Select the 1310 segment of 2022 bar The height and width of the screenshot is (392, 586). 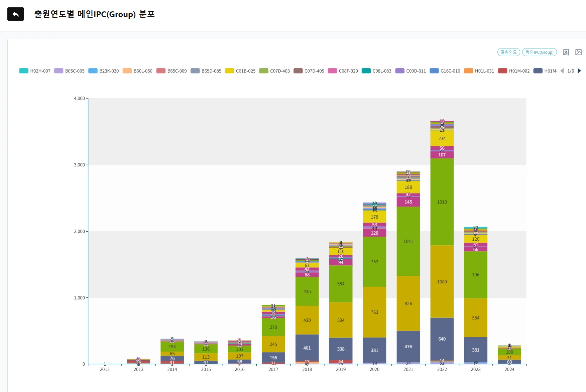(442, 202)
